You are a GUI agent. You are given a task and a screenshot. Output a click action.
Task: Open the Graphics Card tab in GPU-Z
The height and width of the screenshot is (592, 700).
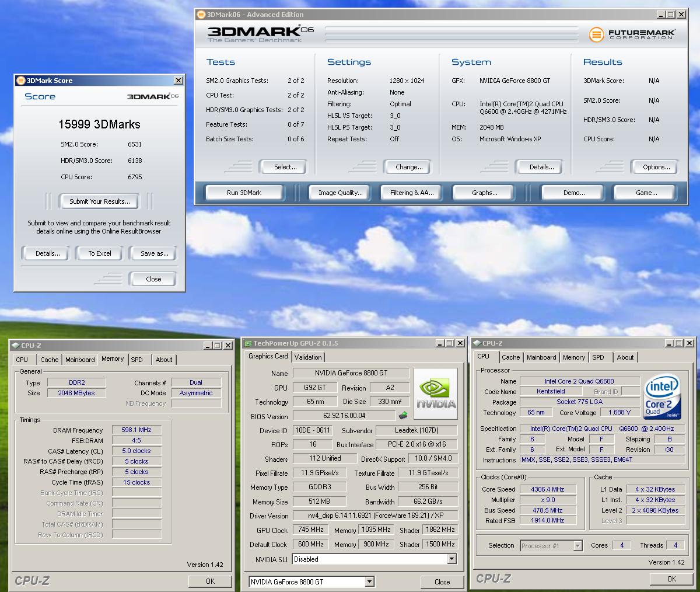click(268, 356)
